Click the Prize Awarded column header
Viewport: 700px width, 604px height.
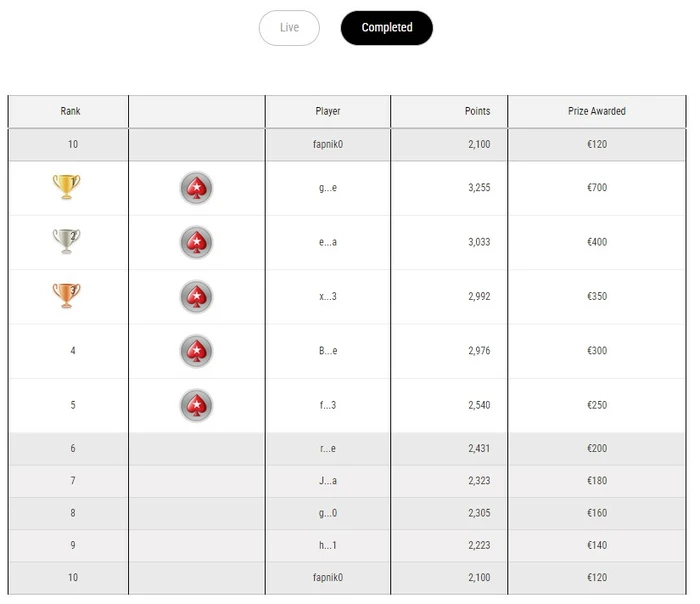coord(596,111)
